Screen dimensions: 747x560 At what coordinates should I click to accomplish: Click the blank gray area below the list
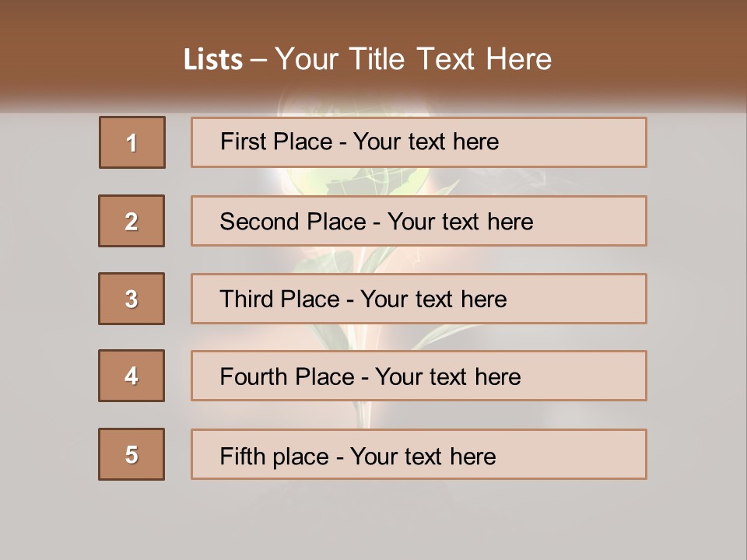(x=373, y=517)
